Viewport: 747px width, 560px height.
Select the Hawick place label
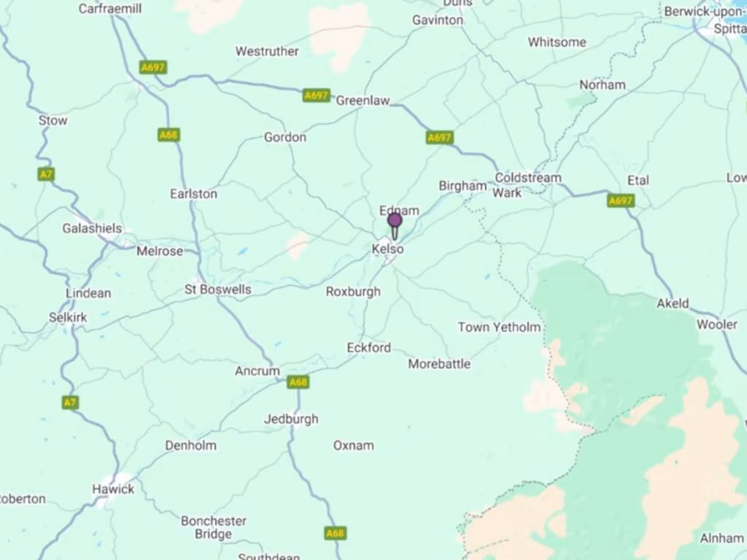(x=113, y=489)
